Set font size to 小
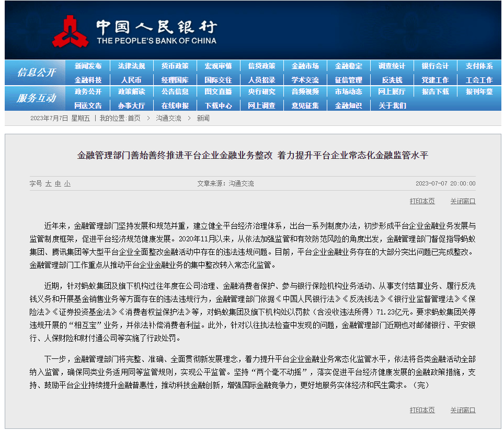The width and height of the screenshot is (504, 431). pos(67,183)
